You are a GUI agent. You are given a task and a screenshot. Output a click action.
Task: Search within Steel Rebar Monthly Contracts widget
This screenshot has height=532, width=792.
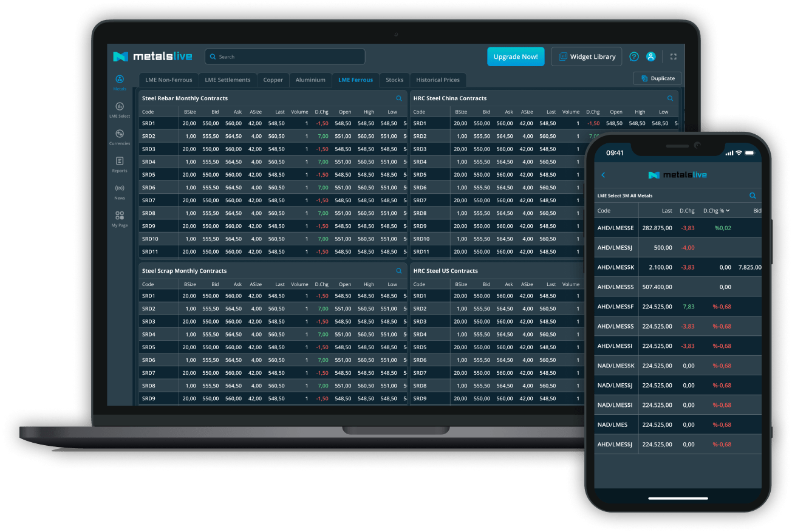pos(399,98)
